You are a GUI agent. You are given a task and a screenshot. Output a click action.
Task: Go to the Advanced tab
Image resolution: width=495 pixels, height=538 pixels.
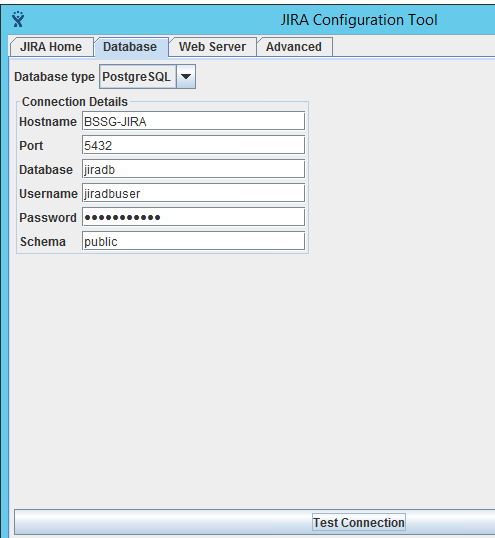[294, 47]
